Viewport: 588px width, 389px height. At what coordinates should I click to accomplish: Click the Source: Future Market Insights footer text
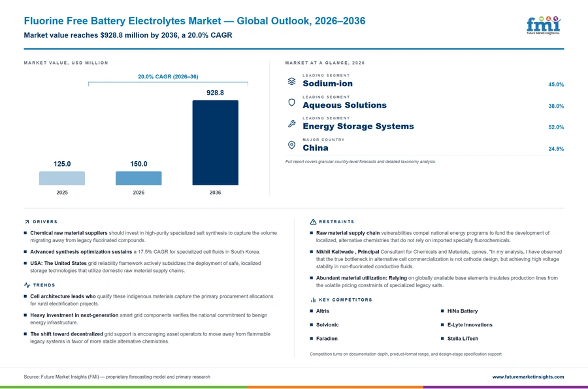(x=117, y=377)
